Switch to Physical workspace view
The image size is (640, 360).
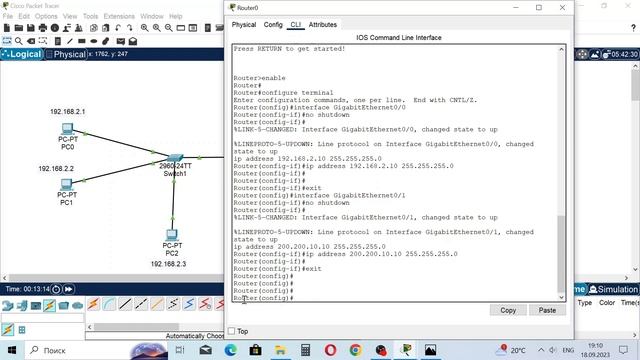click(x=66, y=54)
